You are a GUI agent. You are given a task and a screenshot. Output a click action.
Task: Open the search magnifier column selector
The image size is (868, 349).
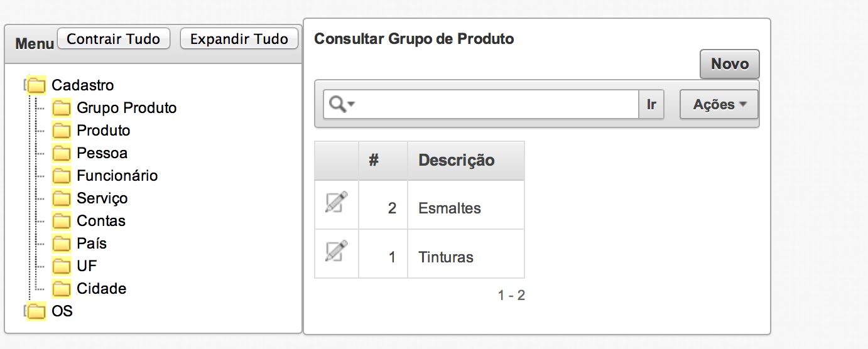pyautogui.click(x=342, y=104)
